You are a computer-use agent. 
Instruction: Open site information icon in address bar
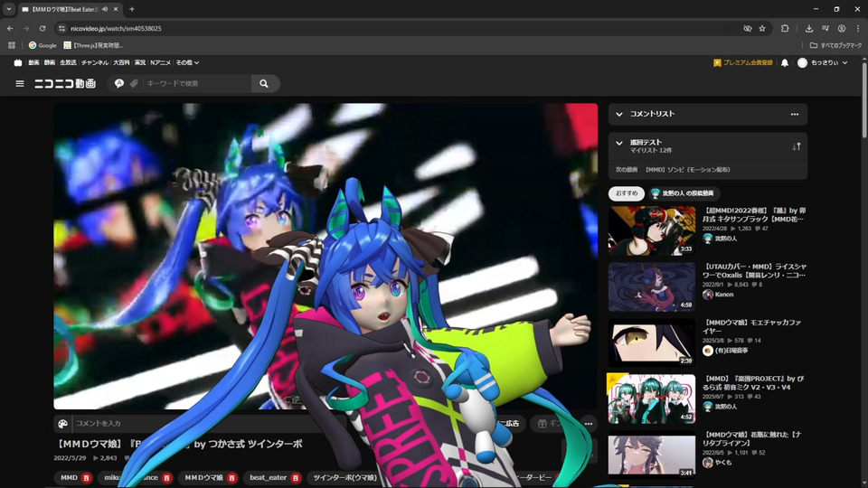[61, 28]
